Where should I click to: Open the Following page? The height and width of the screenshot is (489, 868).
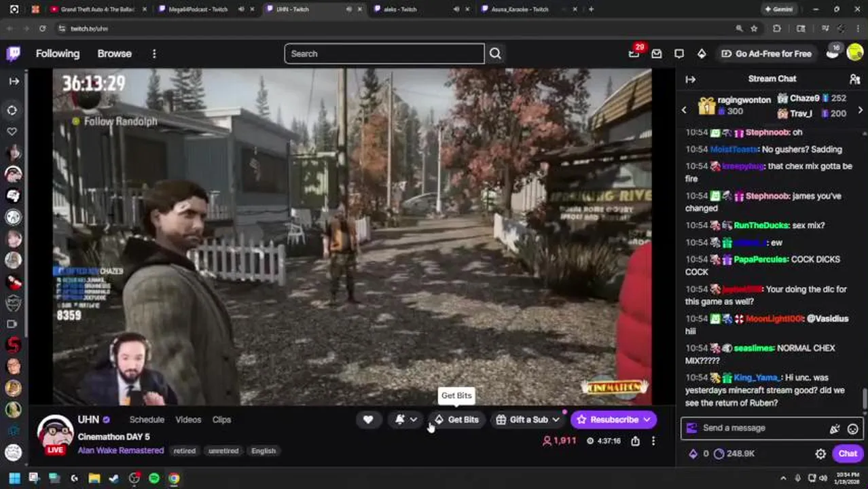58,54
